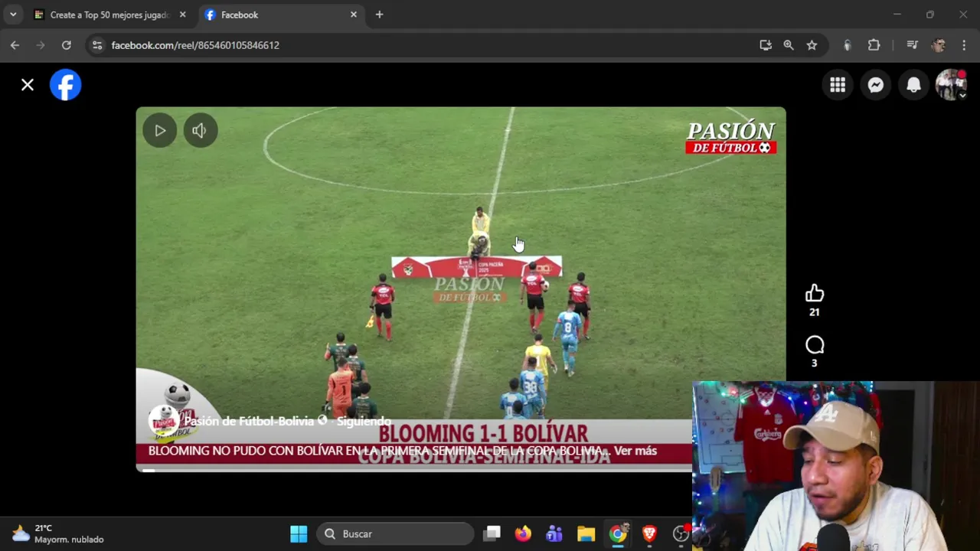The image size is (980, 551).
Task: Open the Windows Start menu
Action: click(299, 534)
